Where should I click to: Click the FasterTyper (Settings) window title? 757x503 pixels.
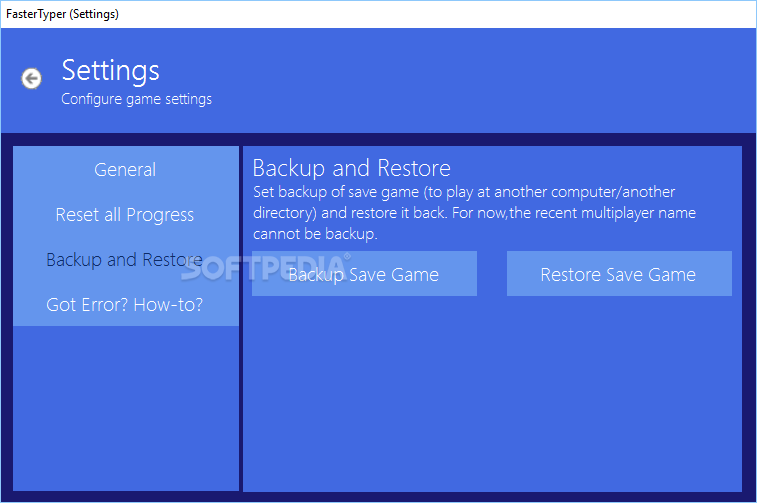[x=62, y=14]
